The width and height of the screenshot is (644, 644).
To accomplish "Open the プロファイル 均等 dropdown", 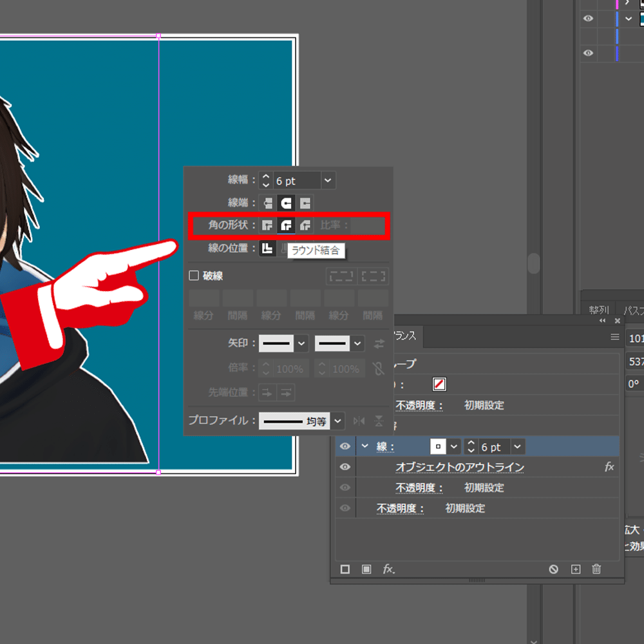I will [337, 421].
